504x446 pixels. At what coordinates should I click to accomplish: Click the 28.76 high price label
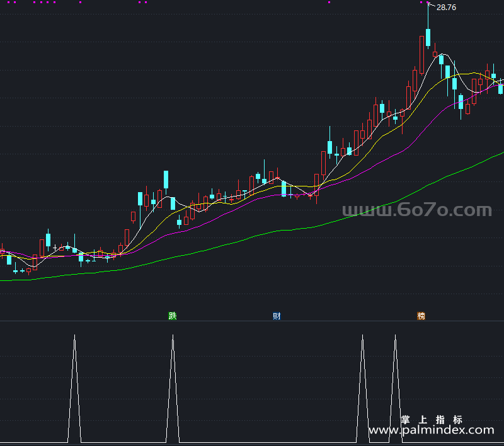tap(446, 8)
